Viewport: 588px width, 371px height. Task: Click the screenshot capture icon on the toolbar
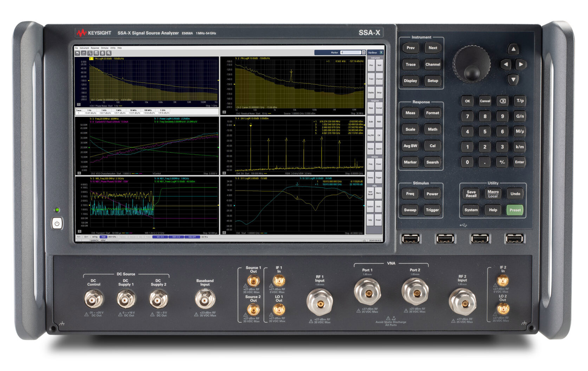(x=96, y=55)
